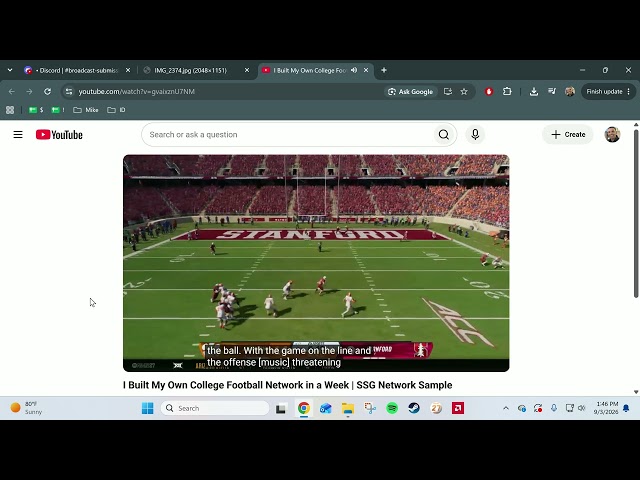Click Finish update button
The width and height of the screenshot is (640, 480).
pos(604,91)
